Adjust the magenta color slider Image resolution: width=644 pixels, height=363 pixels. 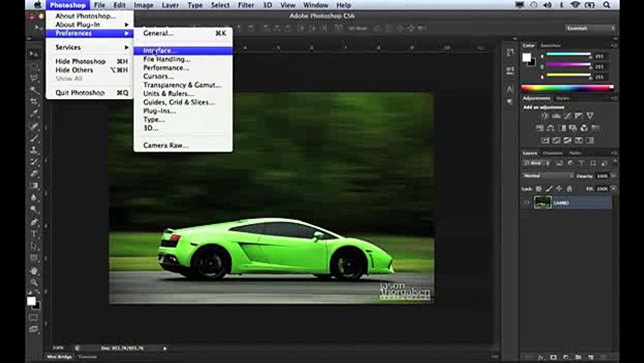(x=568, y=66)
